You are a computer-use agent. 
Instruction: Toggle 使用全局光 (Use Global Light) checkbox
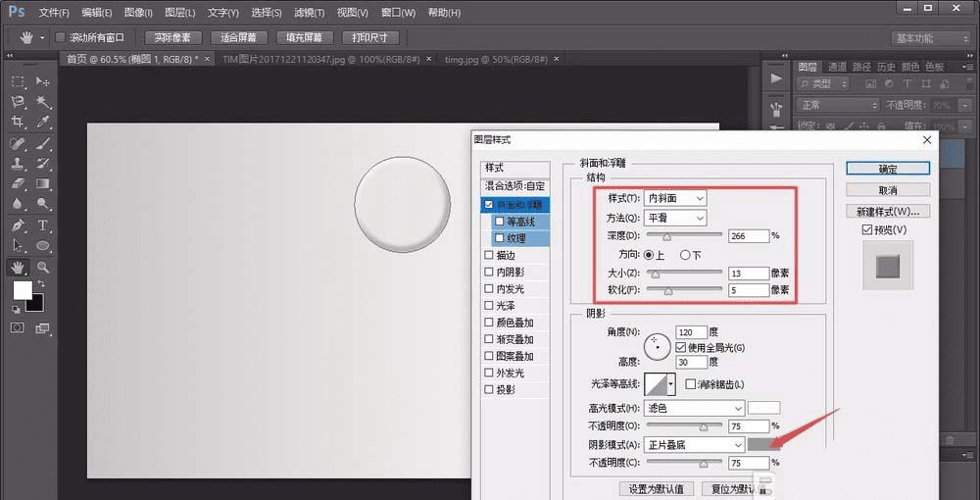[x=681, y=348]
